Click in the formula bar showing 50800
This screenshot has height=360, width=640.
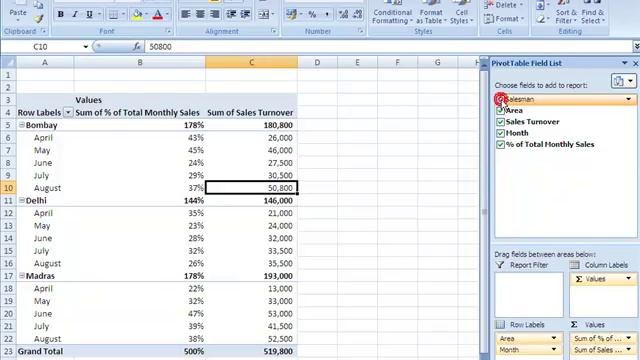coord(388,47)
